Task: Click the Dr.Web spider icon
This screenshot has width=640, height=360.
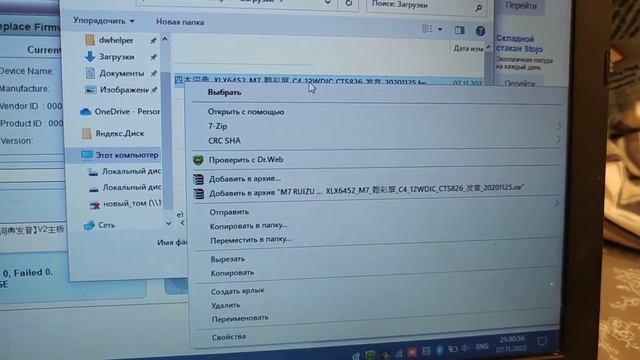Action: coord(198,160)
